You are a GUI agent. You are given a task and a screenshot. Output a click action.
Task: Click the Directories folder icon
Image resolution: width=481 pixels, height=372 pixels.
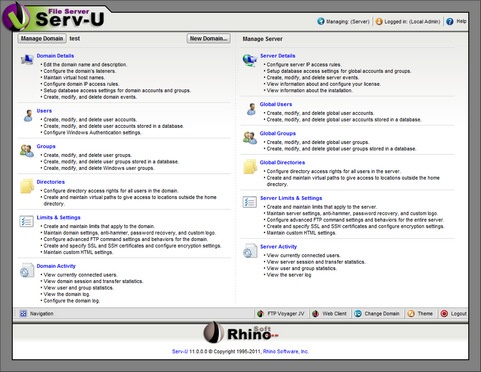(x=27, y=186)
